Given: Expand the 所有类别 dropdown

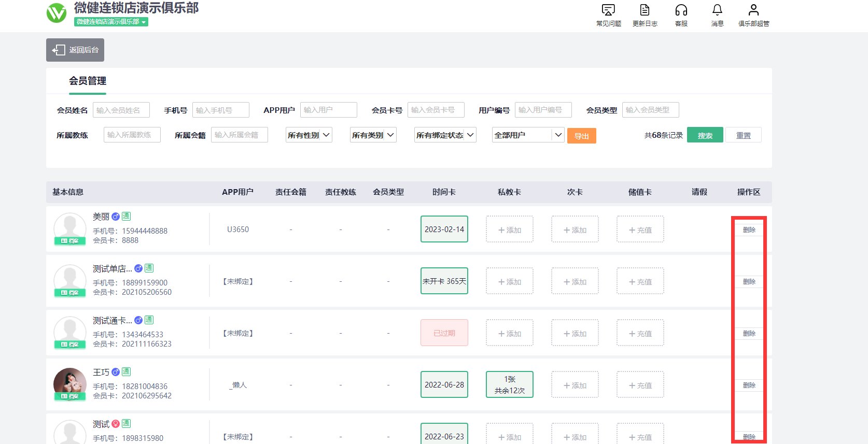Looking at the screenshot, I should tap(373, 135).
